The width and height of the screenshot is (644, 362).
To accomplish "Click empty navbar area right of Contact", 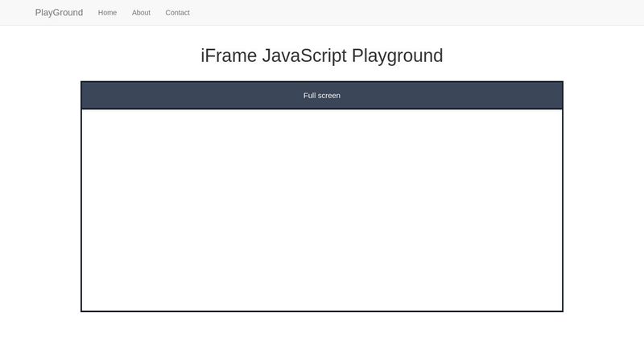I will click(411, 13).
